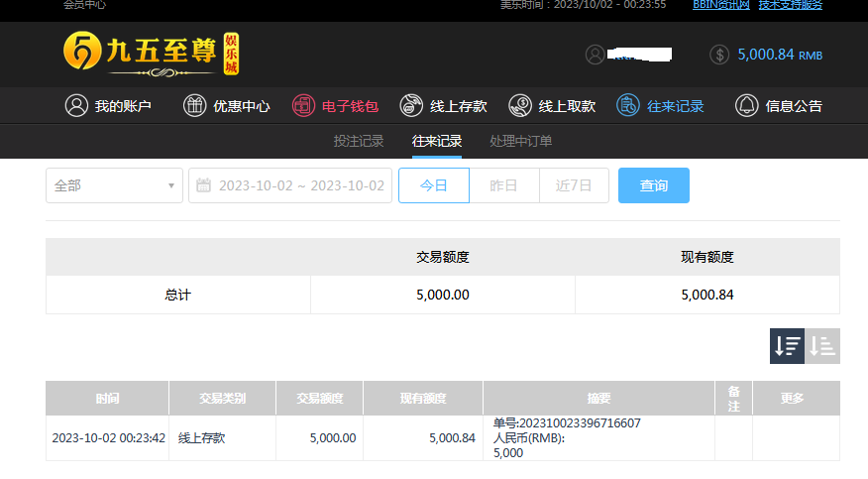Select the 昨日 date filter
The width and height of the screenshot is (868, 479).
[503, 185]
